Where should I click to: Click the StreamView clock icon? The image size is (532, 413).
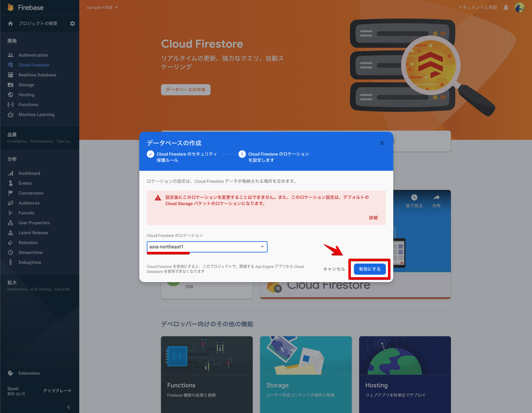11,252
